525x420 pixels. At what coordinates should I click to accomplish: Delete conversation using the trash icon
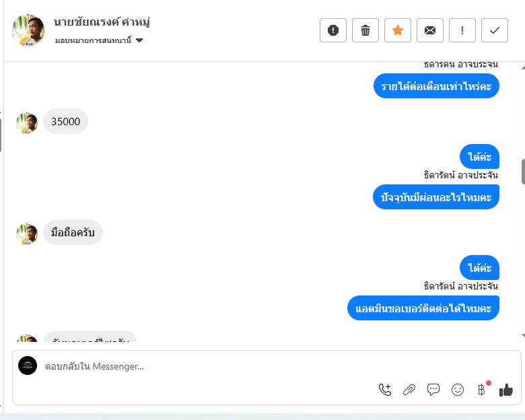pyautogui.click(x=365, y=30)
